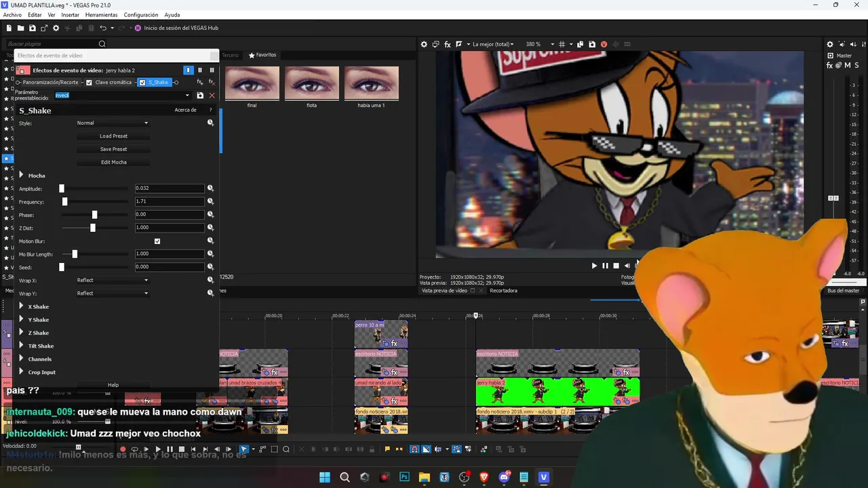This screenshot has width=868, height=488.
Task: Animate the Amplitude parameter
Action: point(211,188)
